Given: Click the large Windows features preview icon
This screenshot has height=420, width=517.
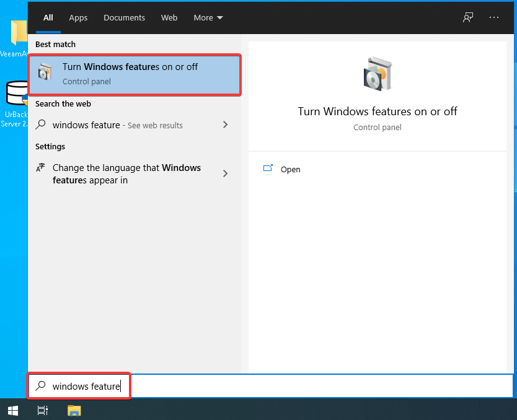Looking at the screenshot, I should click(x=378, y=74).
